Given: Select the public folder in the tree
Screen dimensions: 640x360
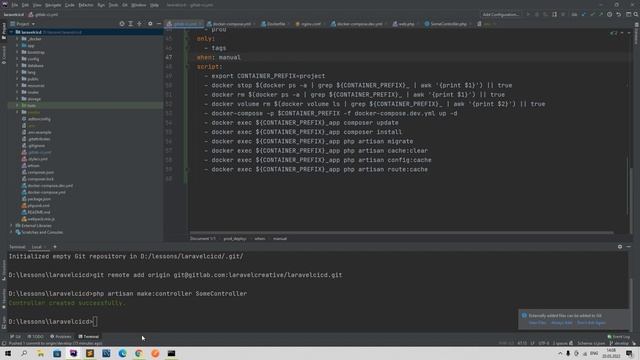Looking at the screenshot, I should 33,79.
